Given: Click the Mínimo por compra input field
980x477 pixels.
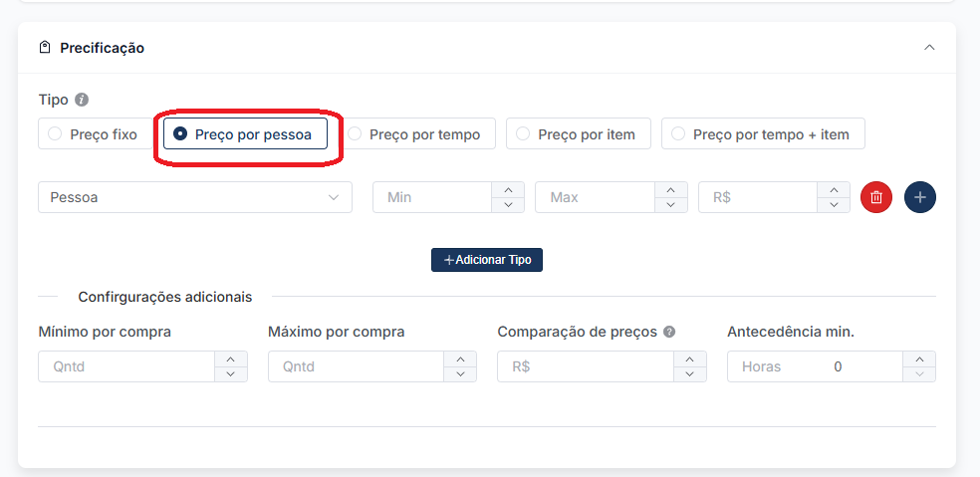Looking at the screenshot, I should [x=126, y=366].
